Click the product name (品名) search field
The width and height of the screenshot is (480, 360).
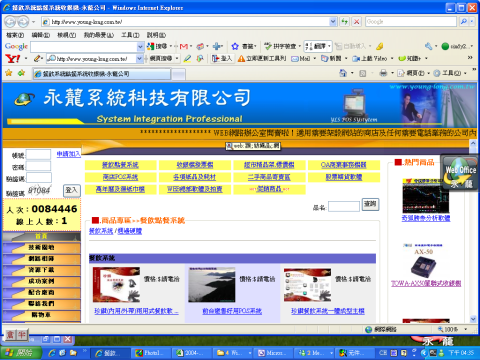tap(344, 207)
